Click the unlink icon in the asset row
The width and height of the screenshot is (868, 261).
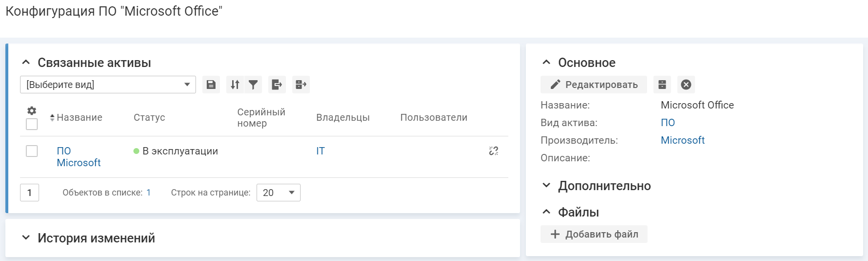(x=494, y=151)
